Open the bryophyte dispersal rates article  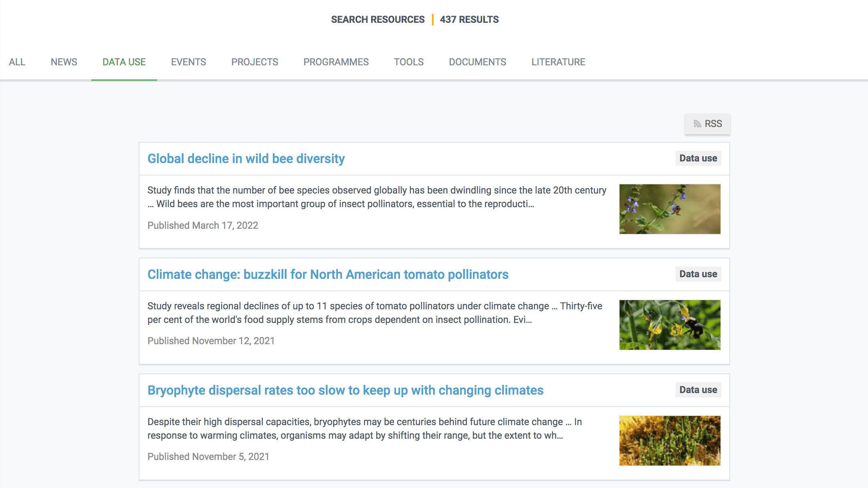pos(345,390)
